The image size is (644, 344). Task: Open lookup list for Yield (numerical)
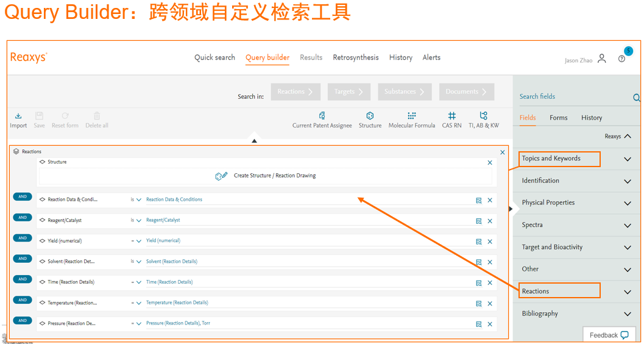point(478,242)
